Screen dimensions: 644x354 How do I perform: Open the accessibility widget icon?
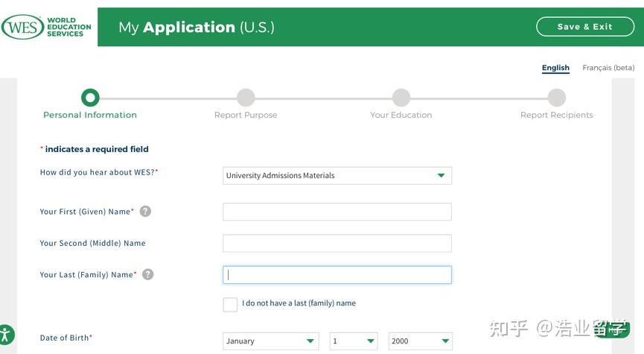pos(5,334)
